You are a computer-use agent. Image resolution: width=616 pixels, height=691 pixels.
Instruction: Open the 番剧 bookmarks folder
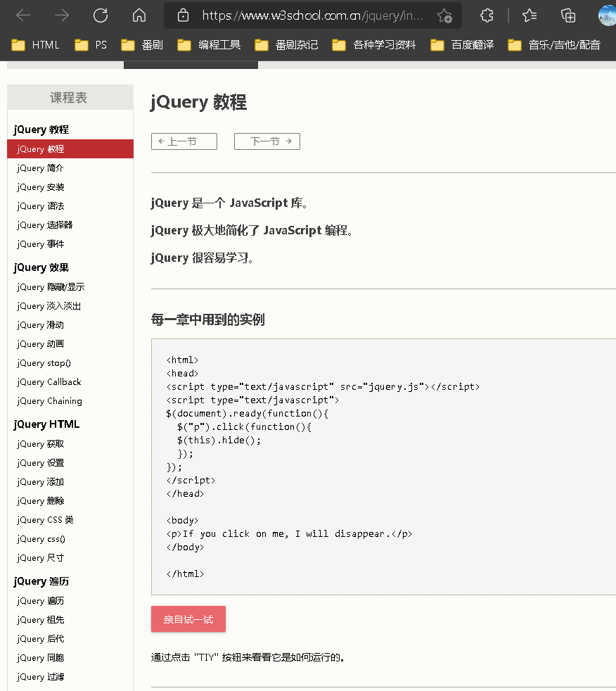click(142, 45)
